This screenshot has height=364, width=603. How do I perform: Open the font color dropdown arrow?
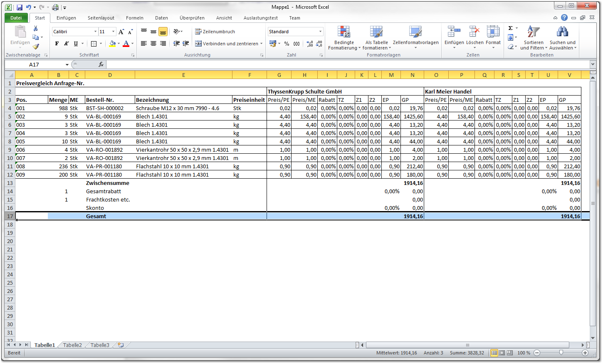click(x=132, y=44)
